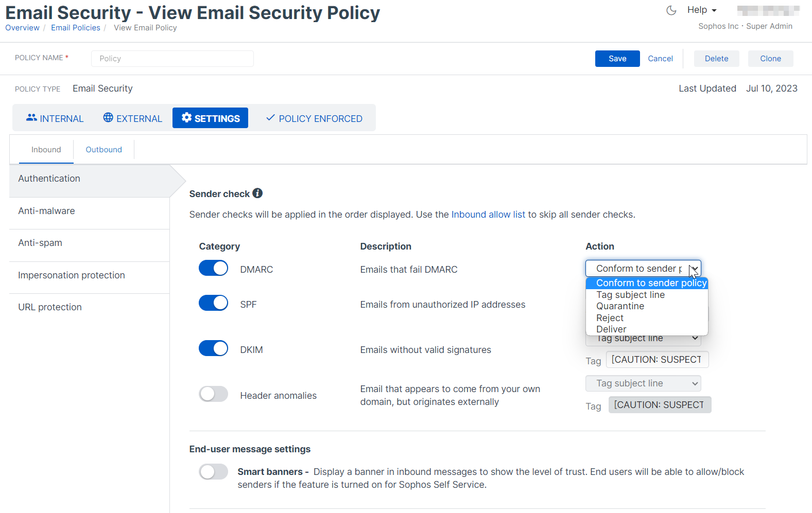Click the Sender check info icon

coord(257,193)
